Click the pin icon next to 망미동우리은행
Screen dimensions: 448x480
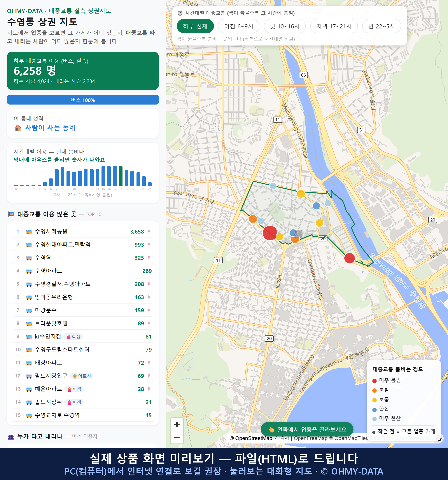pos(149,297)
